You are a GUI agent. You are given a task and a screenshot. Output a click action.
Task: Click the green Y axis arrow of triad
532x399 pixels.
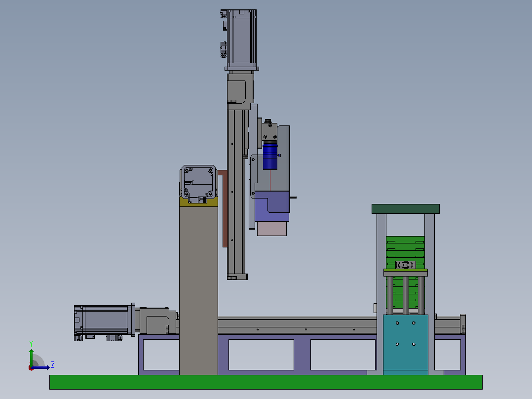click(31, 357)
